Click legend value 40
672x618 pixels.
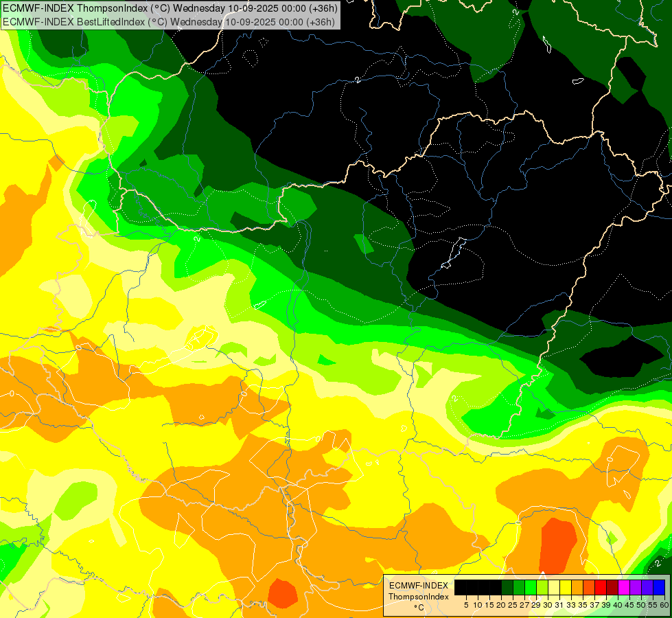pyautogui.click(x=618, y=605)
